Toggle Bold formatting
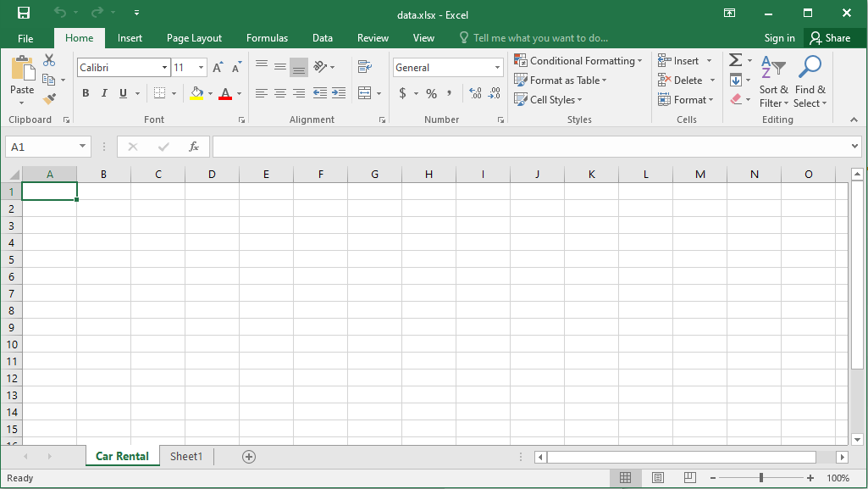This screenshot has width=868, height=489. click(86, 93)
